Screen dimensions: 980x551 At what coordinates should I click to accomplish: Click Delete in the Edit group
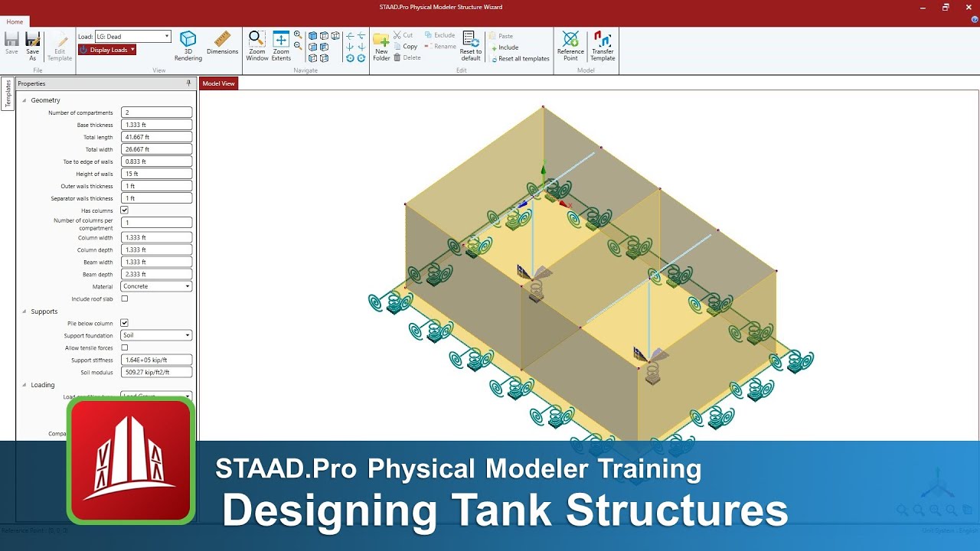407,58
